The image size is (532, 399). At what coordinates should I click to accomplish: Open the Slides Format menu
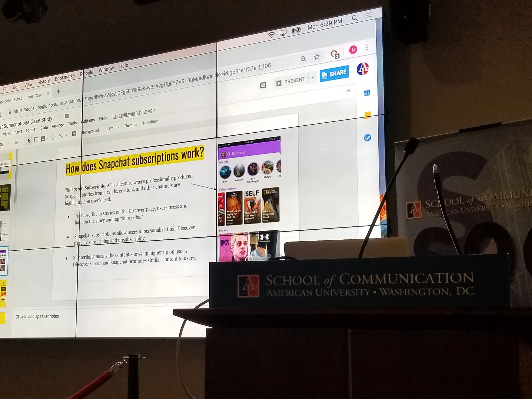click(x=31, y=130)
